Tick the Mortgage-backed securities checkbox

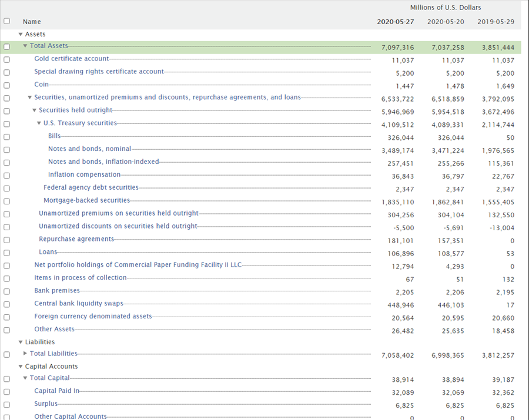[x=6, y=201]
